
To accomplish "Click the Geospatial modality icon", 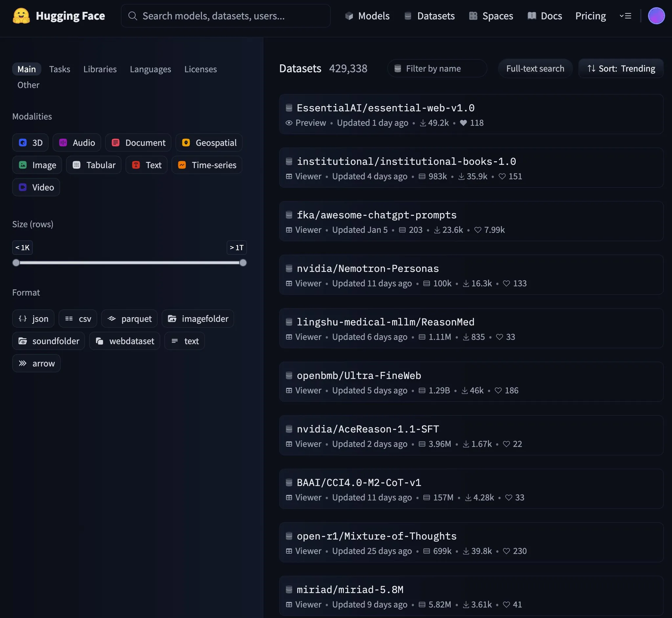I will 186,143.
